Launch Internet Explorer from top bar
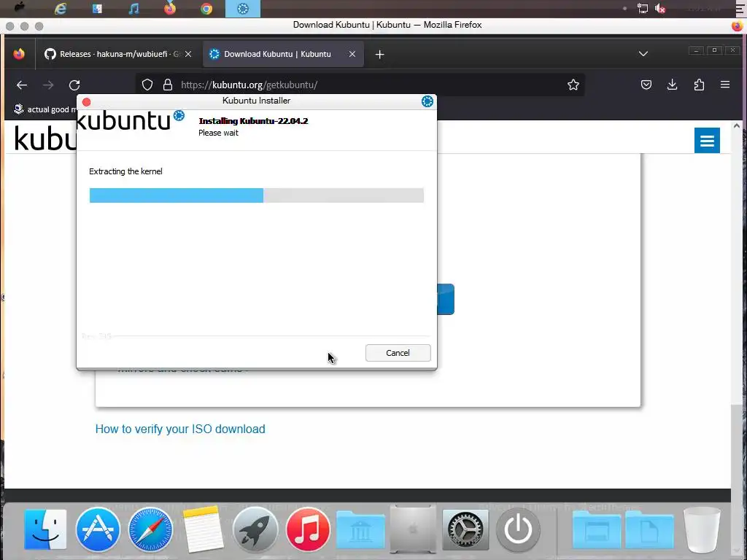 (x=61, y=9)
